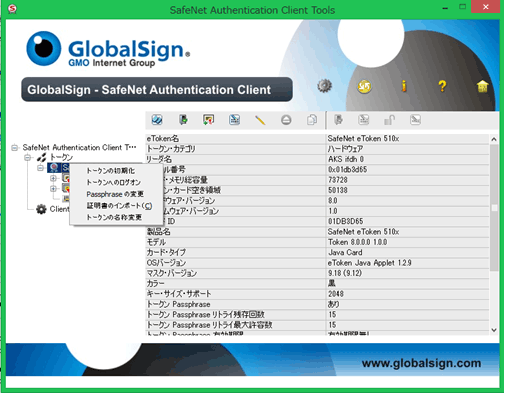Click the top SafeNet eToken 510x value
This screenshot has height=394, width=505.
coord(363,138)
